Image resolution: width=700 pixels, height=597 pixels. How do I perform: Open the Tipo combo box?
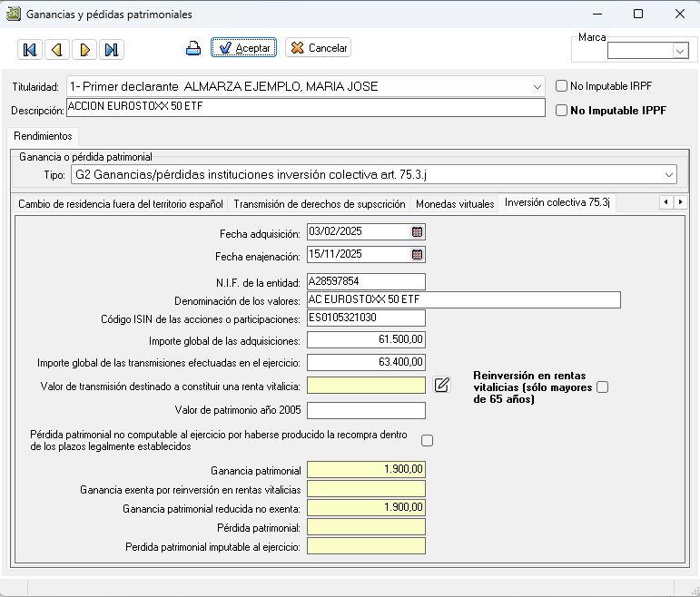coord(669,174)
